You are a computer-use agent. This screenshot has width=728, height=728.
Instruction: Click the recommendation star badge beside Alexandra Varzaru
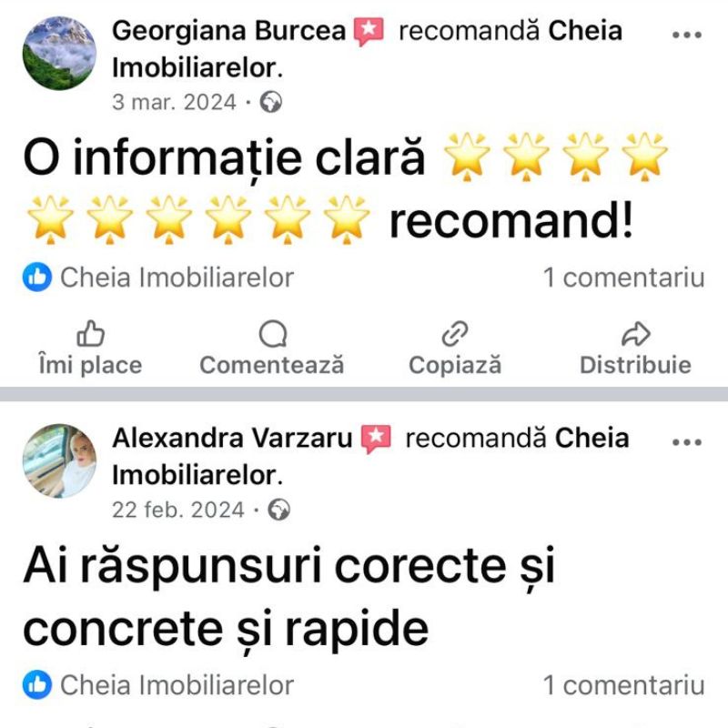376,440
